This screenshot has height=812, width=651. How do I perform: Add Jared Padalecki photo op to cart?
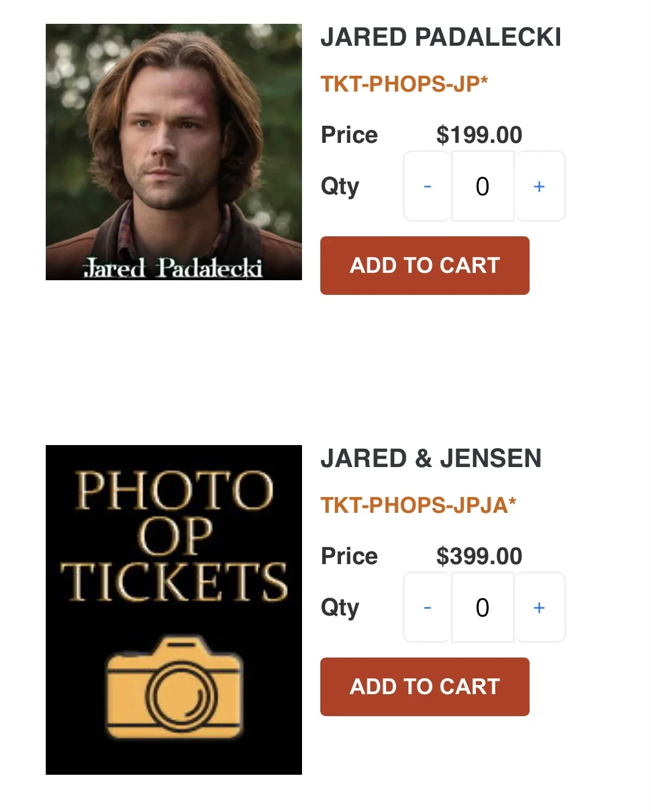425,266
